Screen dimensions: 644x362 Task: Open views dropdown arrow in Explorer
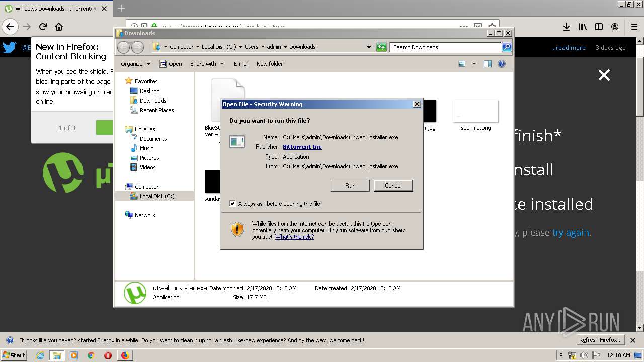(x=474, y=64)
